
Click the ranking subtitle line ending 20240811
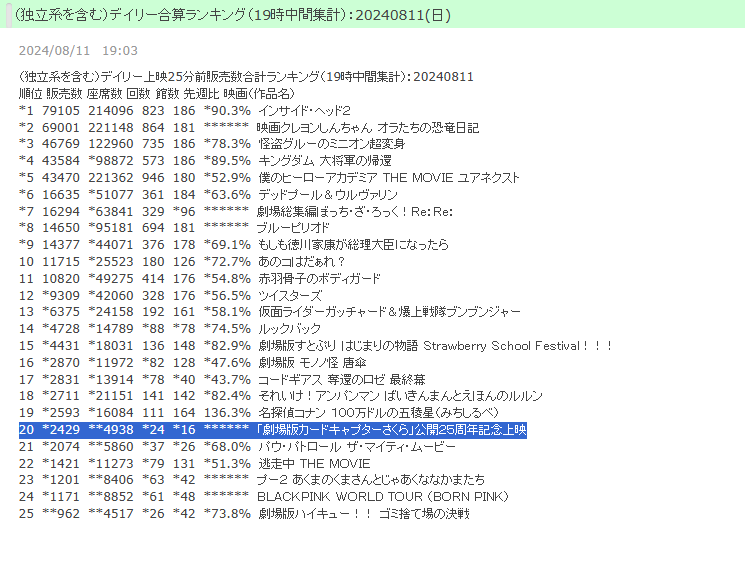[x=246, y=76]
